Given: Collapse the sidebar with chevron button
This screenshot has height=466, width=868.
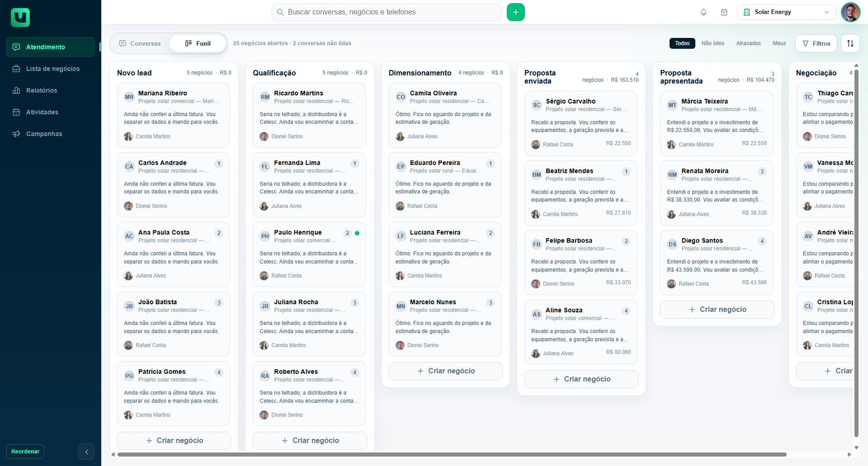Looking at the screenshot, I should pyautogui.click(x=86, y=451).
